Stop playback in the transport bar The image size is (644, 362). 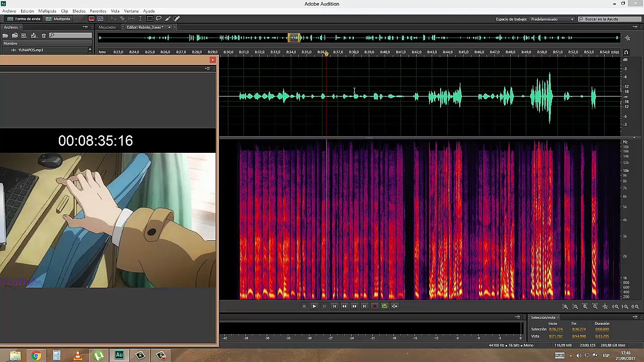304,306
